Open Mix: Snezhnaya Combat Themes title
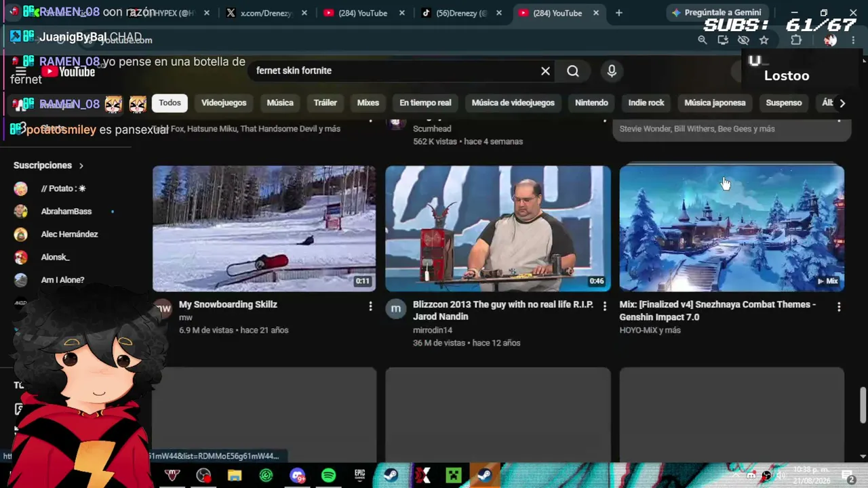 click(x=717, y=310)
